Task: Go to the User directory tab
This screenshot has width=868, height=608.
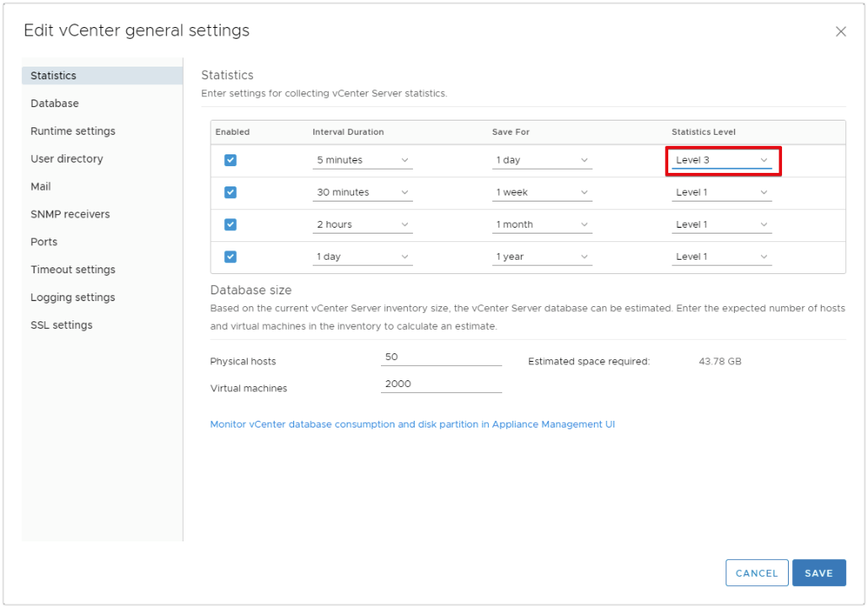Action: pos(102,159)
